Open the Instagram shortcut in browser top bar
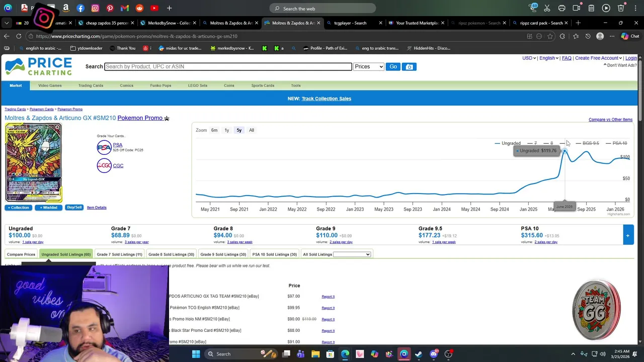This screenshot has height=362, width=644. point(95,8)
